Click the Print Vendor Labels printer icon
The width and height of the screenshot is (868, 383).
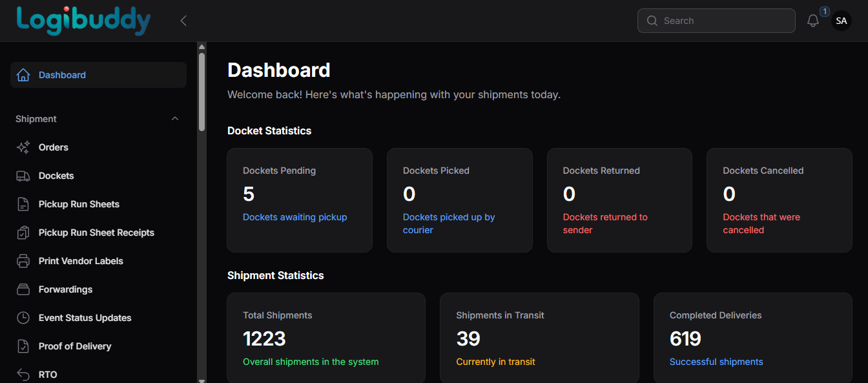pyautogui.click(x=23, y=261)
